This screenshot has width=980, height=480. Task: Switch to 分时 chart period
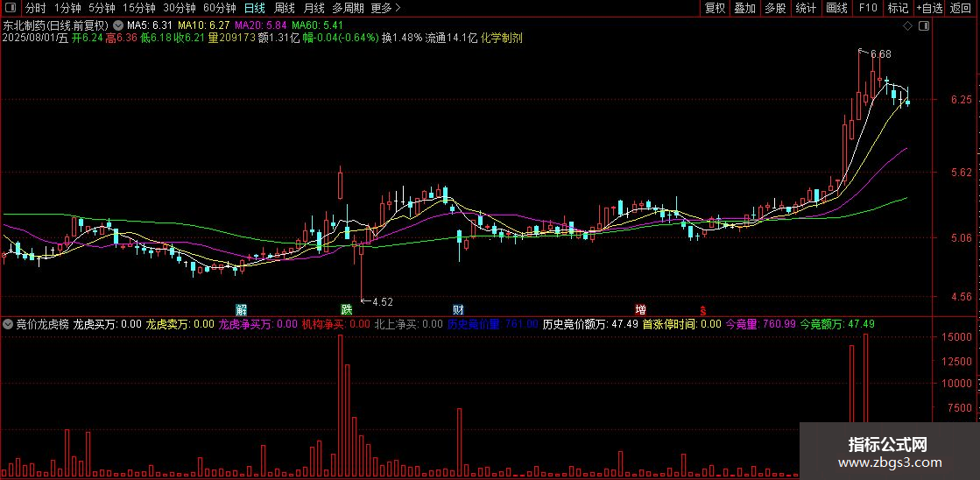coord(36,8)
